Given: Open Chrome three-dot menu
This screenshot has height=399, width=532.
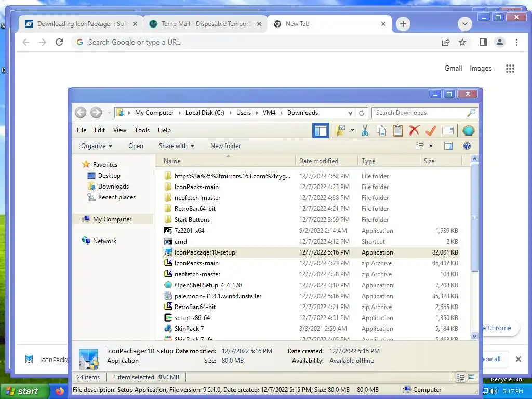Looking at the screenshot, I should pos(516,42).
